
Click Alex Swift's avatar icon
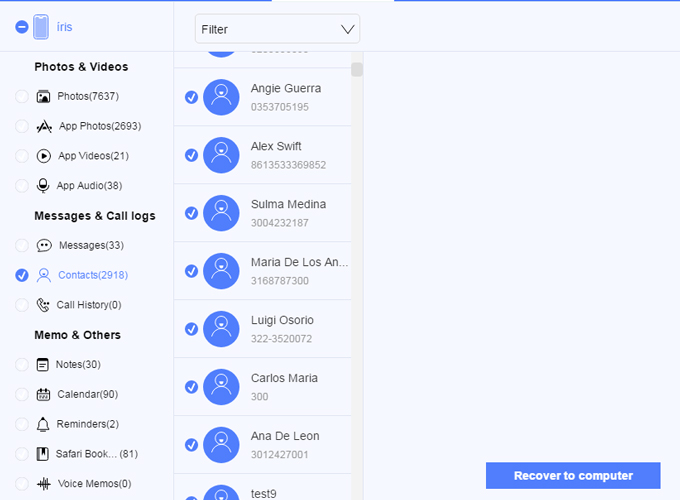(x=221, y=155)
